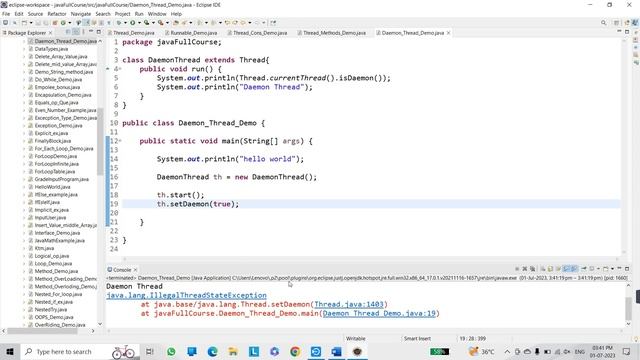The height and width of the screenshot is (360, 640).
Task: Click Pin Console icon
Action: click(584, 269)
